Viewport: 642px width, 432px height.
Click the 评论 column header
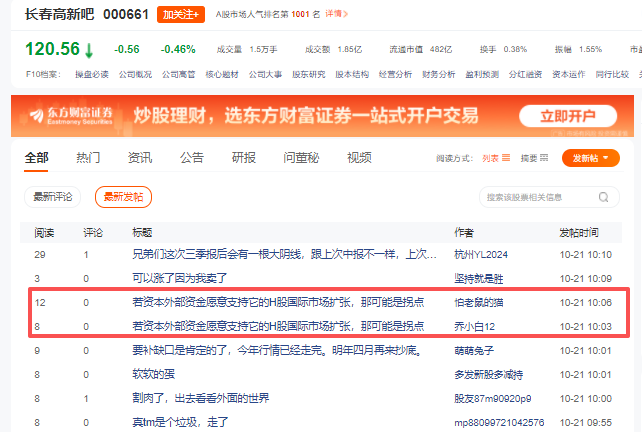point(93,233)
